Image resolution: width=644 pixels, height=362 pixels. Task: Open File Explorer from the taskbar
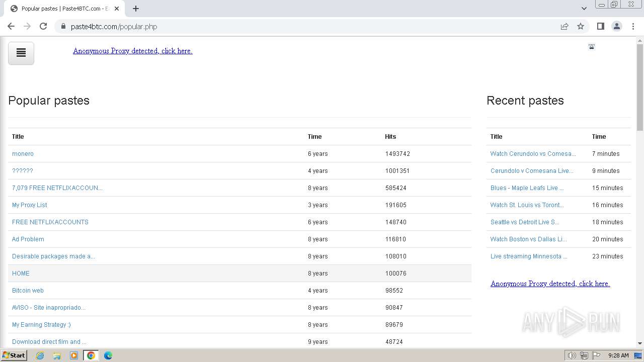[x=57, y=355]
